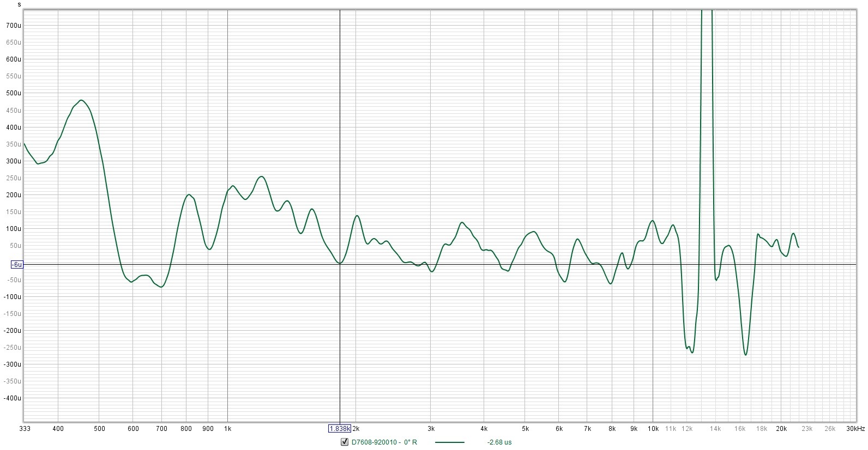Uncheck the D7608-920010 trace checkbox
The width and height of the screenshot is (868, 450).
click(344, 442)
